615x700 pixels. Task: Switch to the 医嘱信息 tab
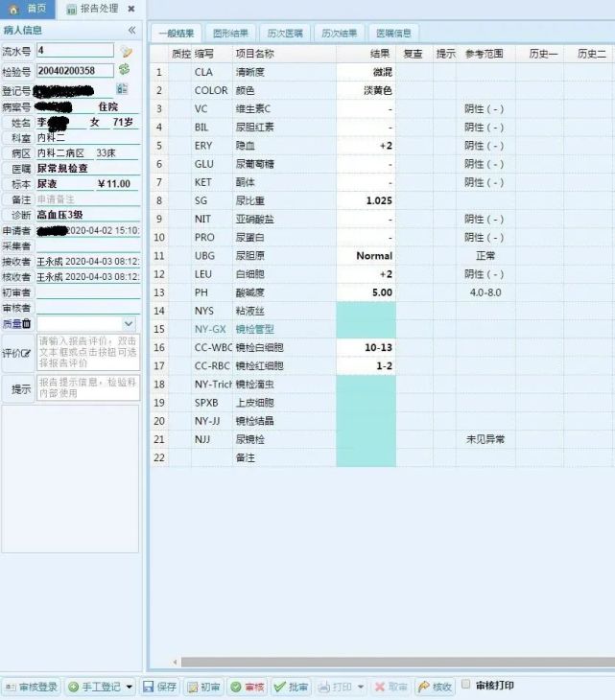tap(393, 33)
